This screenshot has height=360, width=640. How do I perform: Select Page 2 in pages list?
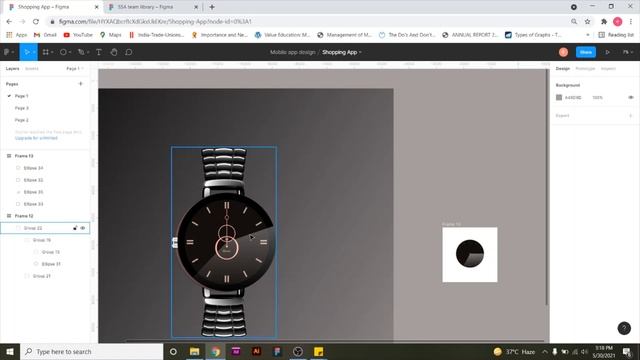pyautogui.click(x=22, y=120)
